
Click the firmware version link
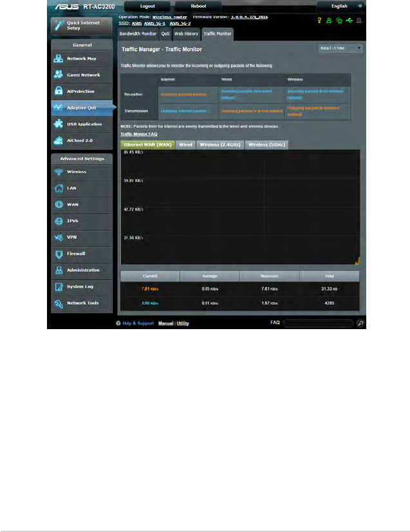click(249, 17)
